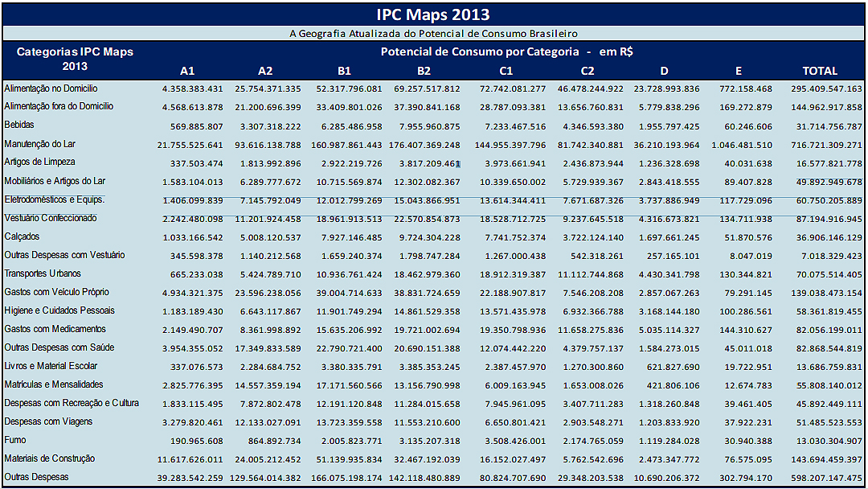Select cell value 3.279.820.461
This screenshot has height=489, width=868.
tap(193, 423)
